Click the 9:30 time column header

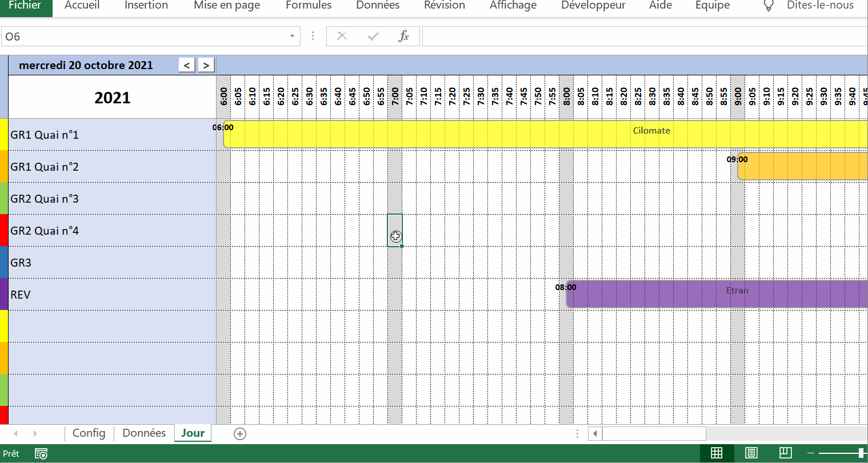click(x=823, y=97)
